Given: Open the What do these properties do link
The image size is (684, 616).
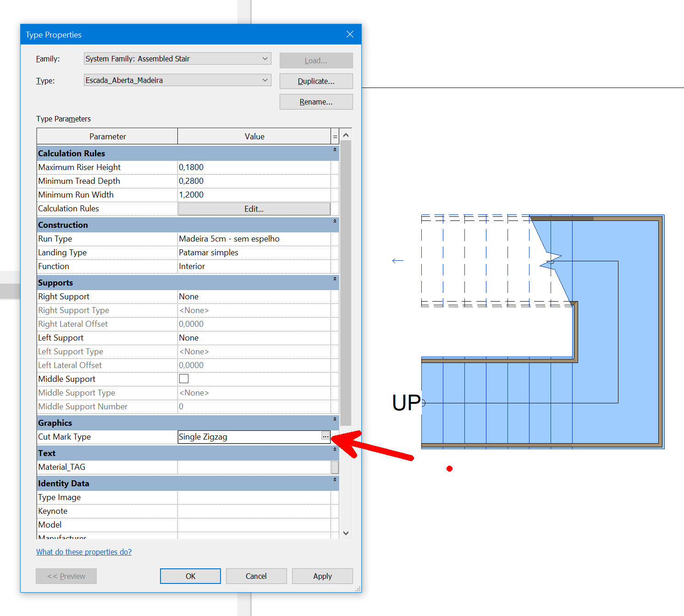Looking at the screenshot, I should (83, 551).
